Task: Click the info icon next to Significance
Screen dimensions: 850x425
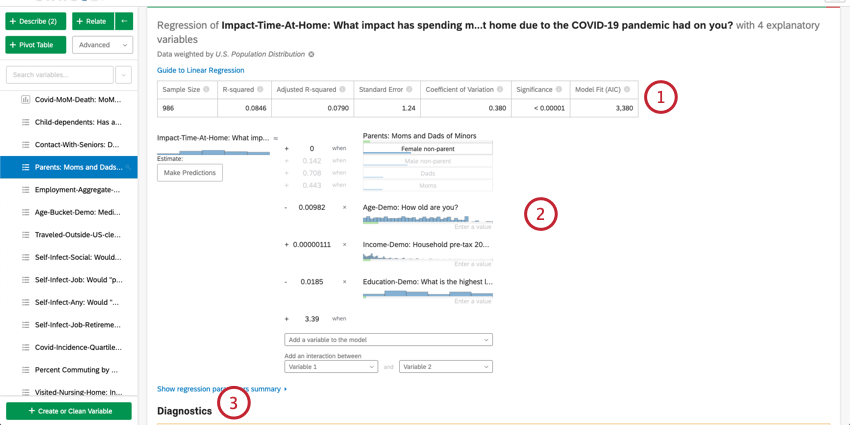Action: tap(558, 89)
